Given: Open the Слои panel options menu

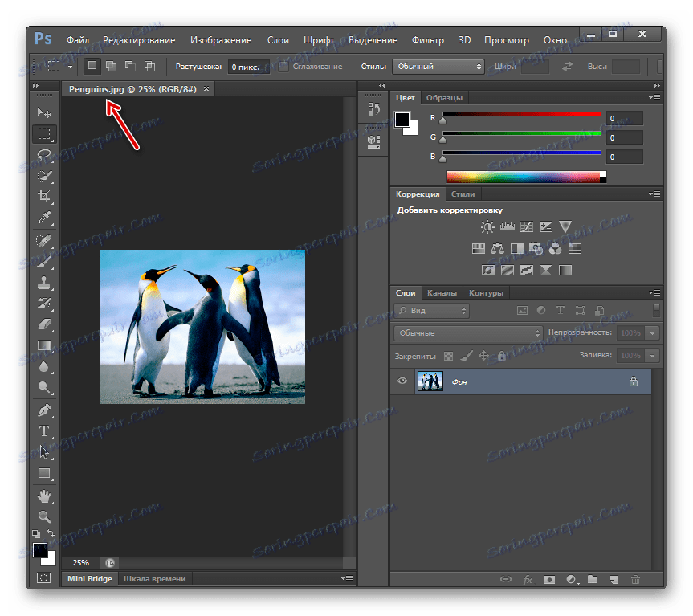Looking at the screenshot, I should [654, 292].
